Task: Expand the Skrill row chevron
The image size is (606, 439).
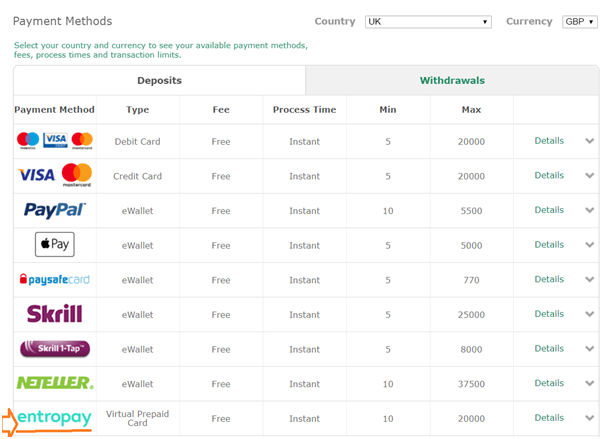Action: [589, 314]
